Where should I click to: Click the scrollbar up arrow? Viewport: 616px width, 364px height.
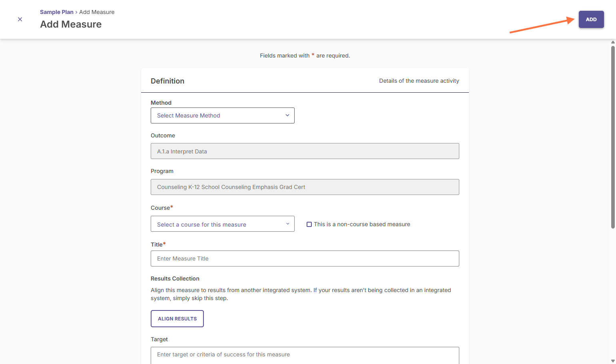613,42
